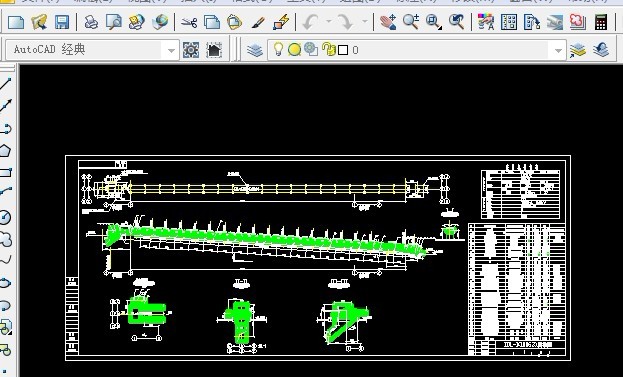Open the Layer Properties Manager icon
The width and height of the screenshot is (623, 377).
point(255,50)
